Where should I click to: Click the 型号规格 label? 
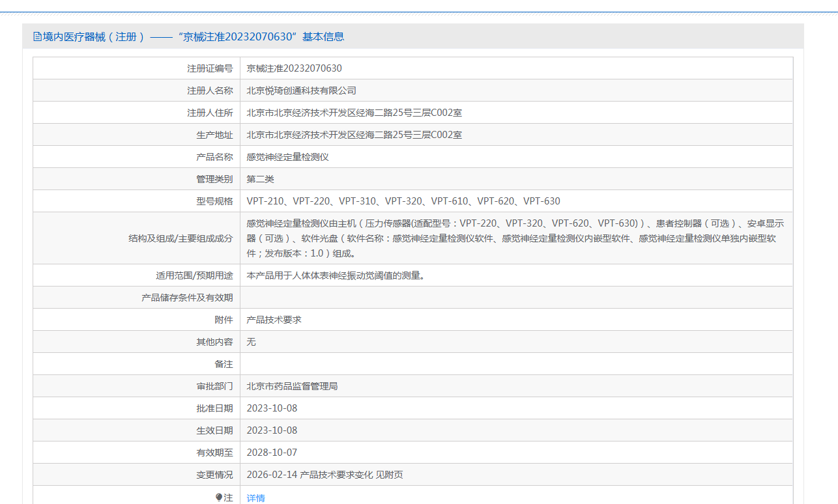pyautogui.click(x=214, y=201)
